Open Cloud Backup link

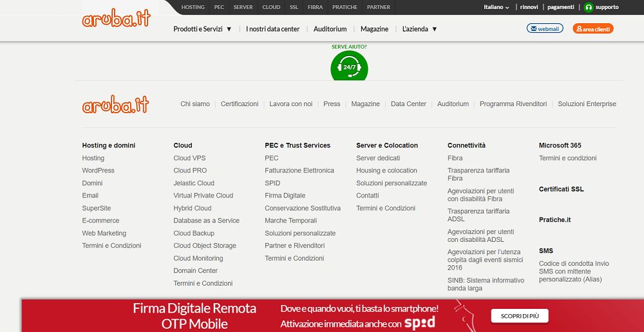(x=194, y=233)
